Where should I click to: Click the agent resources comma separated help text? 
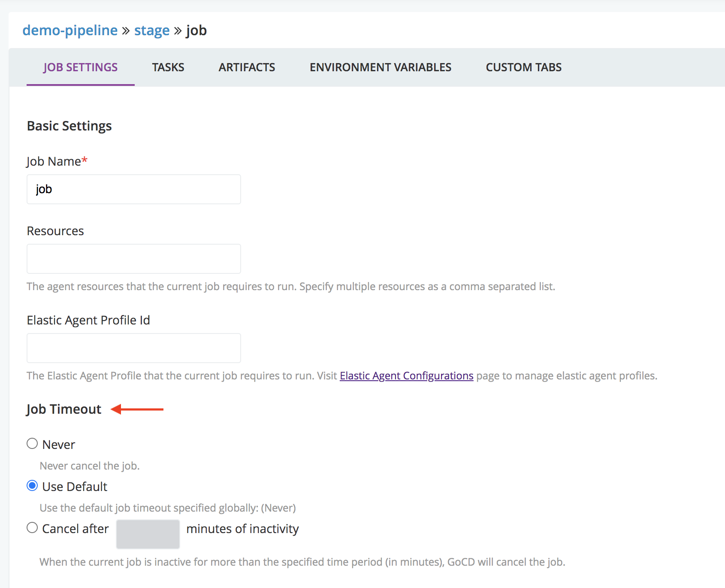[291, 286]
